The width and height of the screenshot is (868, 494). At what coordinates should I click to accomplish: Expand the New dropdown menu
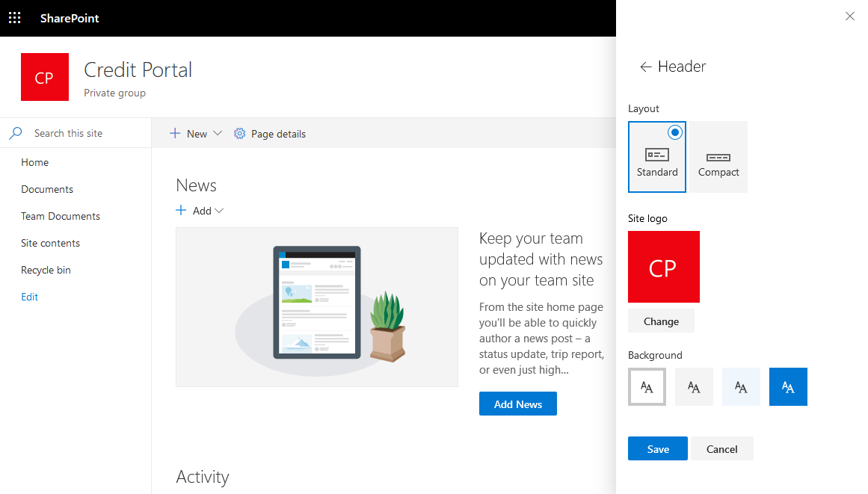(x=217, y=133)
